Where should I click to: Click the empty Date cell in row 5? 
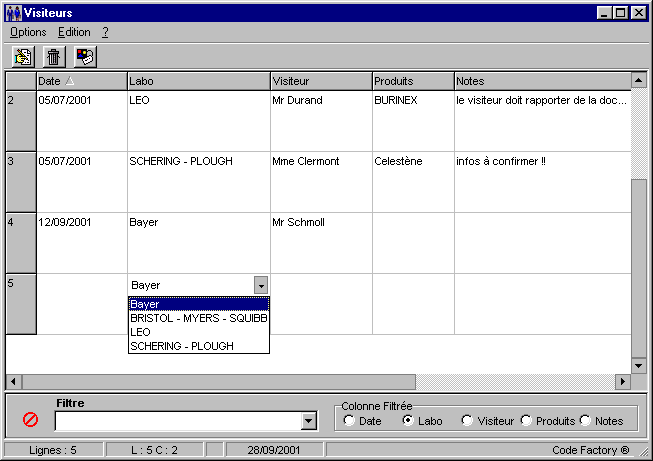(x=82, y=304)
